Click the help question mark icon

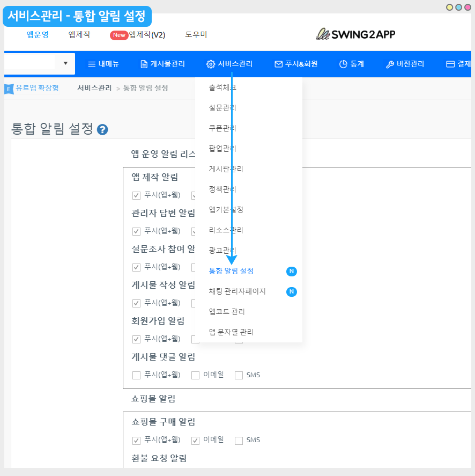pyautogui.click(x=102, y=130)
